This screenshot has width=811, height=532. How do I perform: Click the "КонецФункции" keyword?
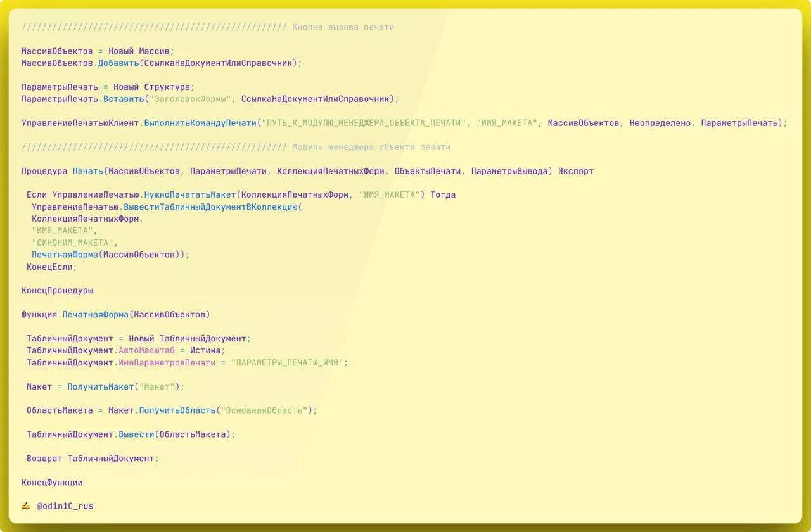tap(52, 482)
